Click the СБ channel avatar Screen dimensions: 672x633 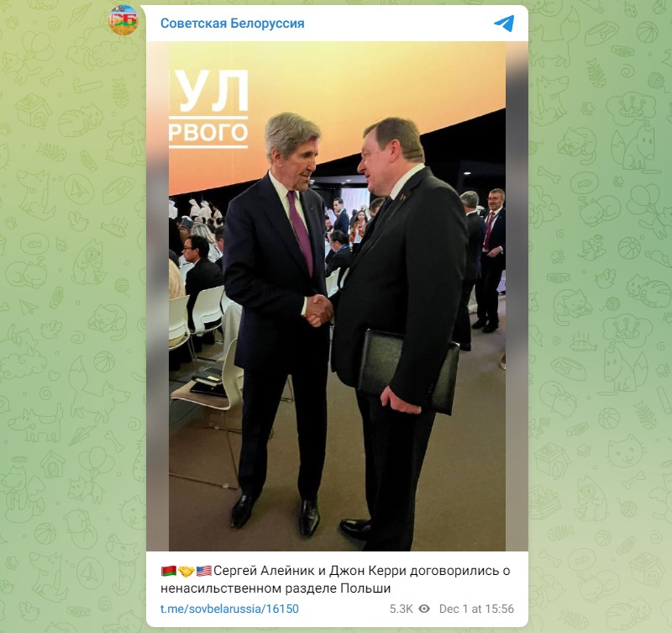(x=123, y=20)
